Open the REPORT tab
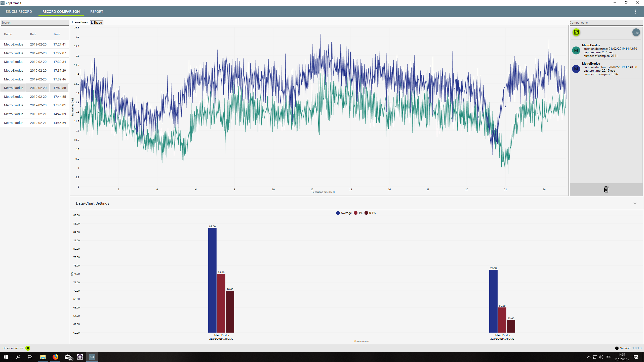The height and width of the screenshot is (362, 644). 97,12
